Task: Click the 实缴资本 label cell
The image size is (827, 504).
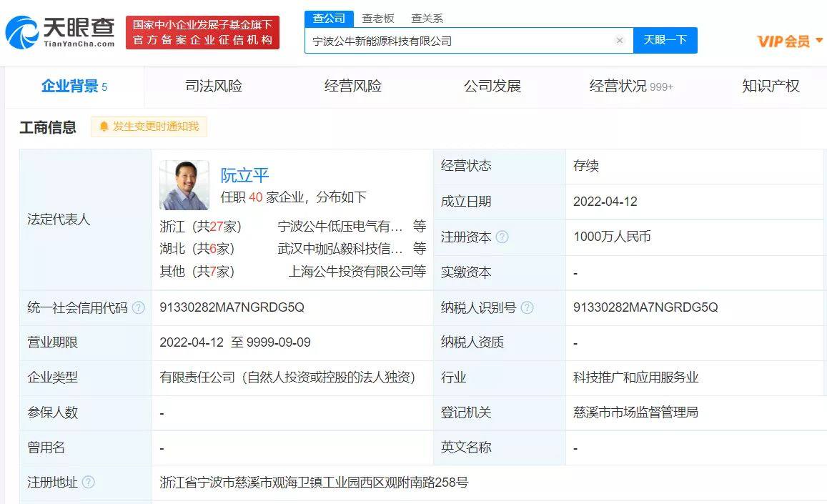Action: pyautogui.click(x=499, y=272)
